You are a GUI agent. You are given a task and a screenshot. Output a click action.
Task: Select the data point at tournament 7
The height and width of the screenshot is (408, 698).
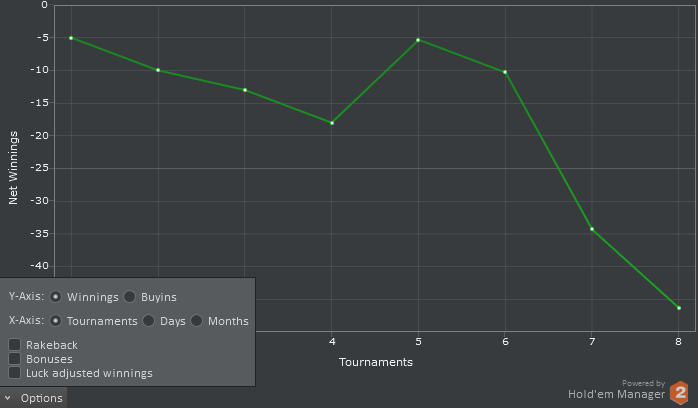tap(592, 229)
